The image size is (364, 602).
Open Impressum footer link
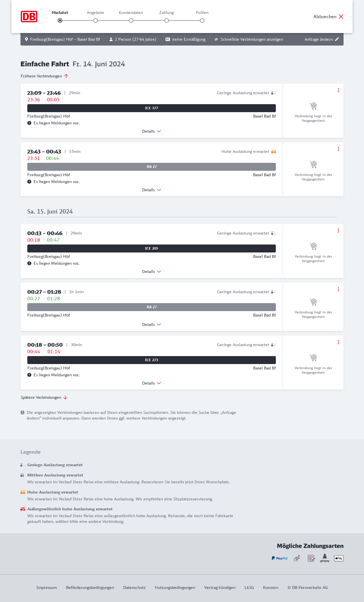click(47, 587)
